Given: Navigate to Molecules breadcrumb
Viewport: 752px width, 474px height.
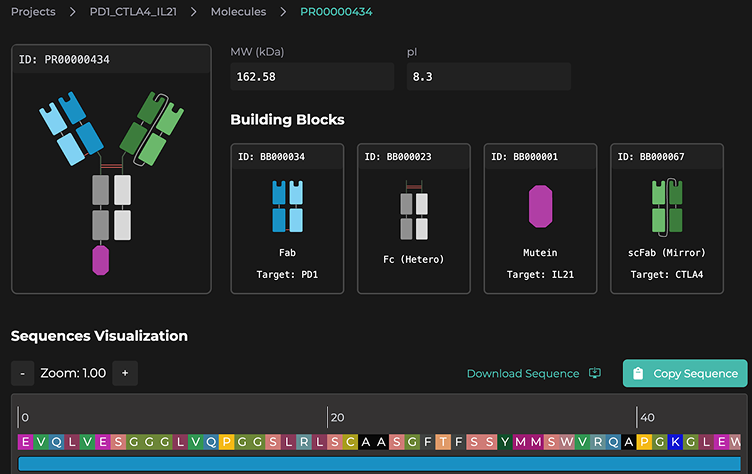Looking at the screenshot, I should click(x=238, y=12).
